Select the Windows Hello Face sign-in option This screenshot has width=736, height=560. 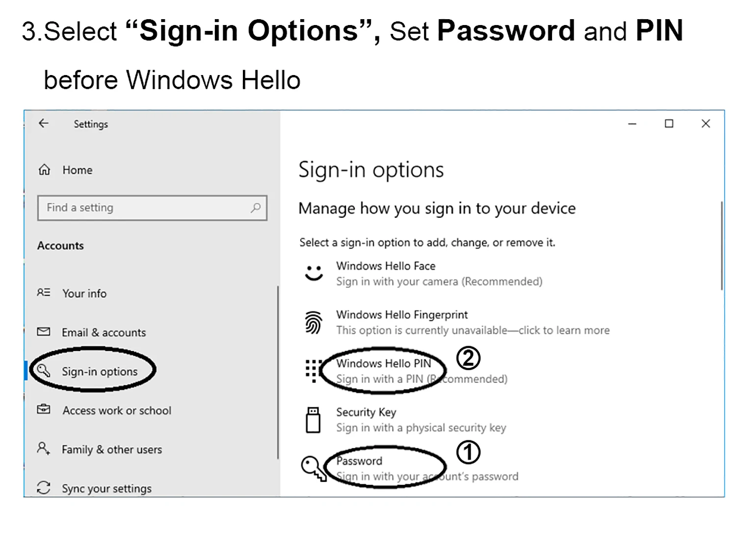click(x=386, y=266)
